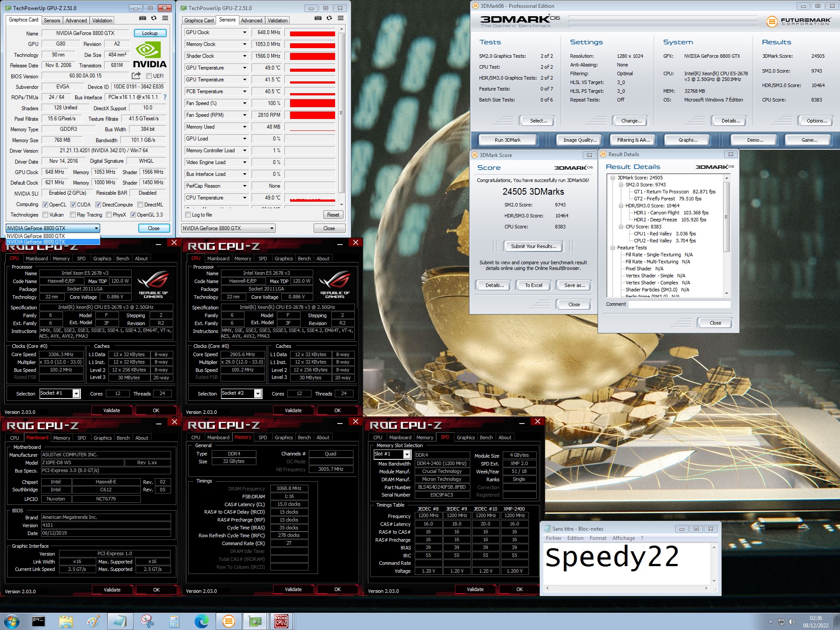
Task: Click the Image Quality button in 3DMark06
Action: point(579,140)
